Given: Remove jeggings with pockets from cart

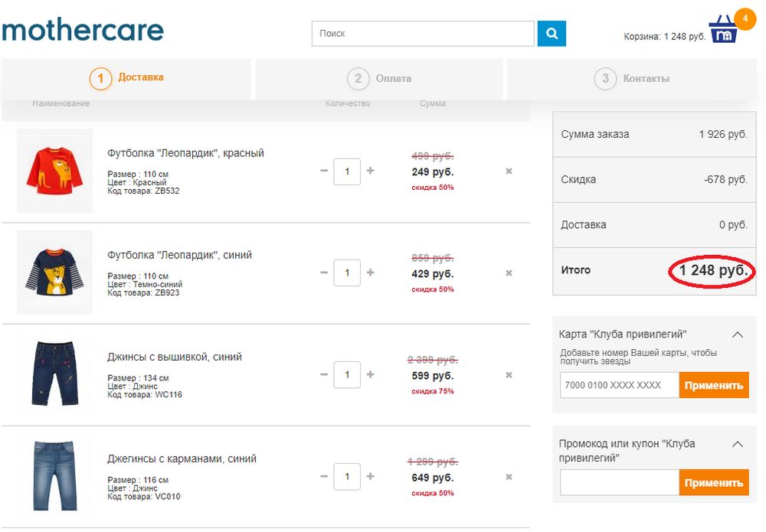Looking at the screenshot, I should click(509, 477).
